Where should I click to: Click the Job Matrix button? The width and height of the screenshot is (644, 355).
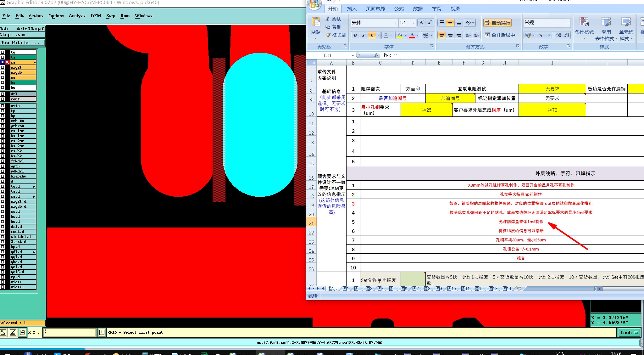(22, 43)
